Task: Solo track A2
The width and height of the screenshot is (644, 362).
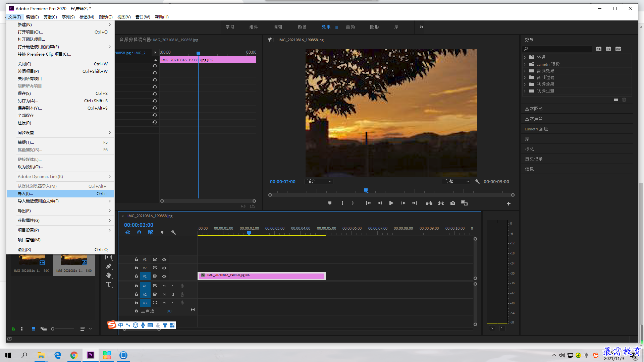Action: [173, 294]
